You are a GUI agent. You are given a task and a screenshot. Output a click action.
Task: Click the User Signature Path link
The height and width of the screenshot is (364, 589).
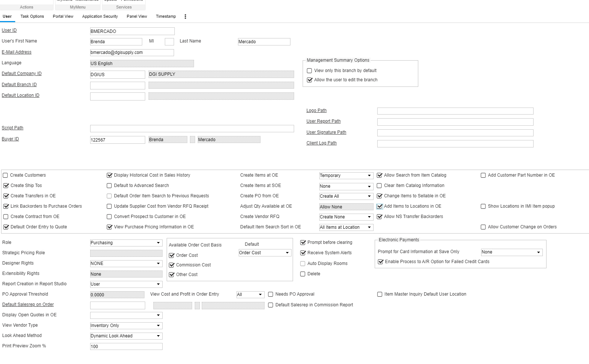[x=326, y=132]
